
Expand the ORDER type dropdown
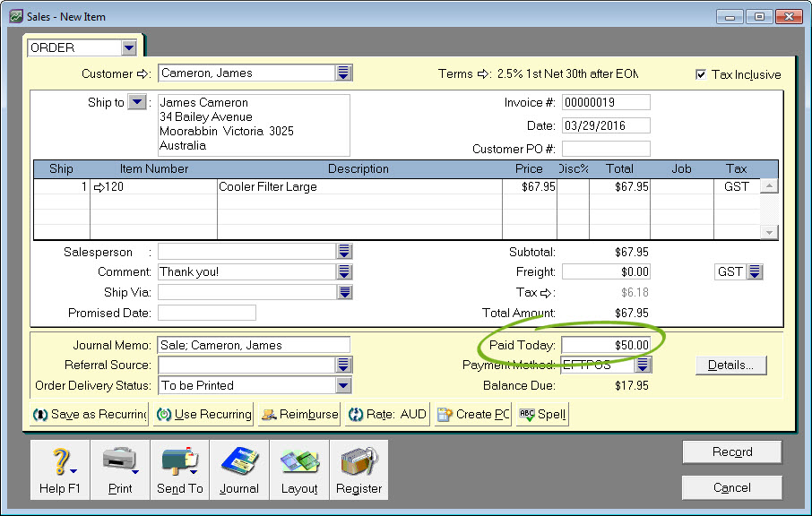129,47
